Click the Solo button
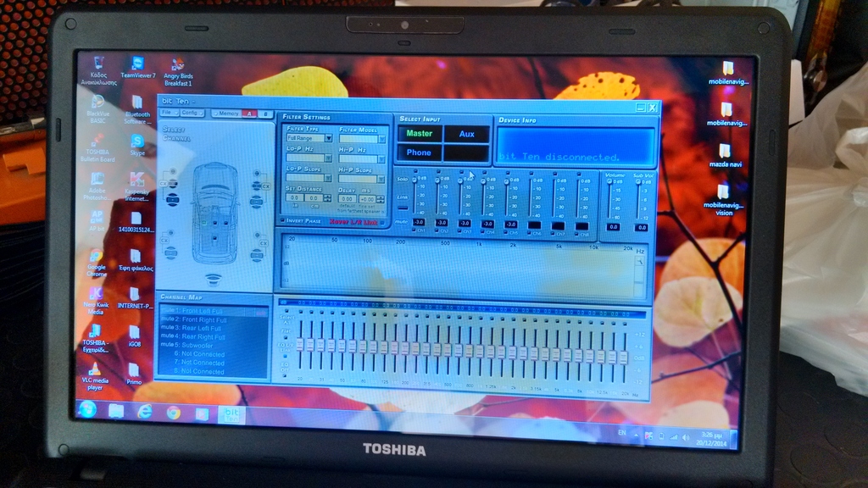The width and height of the screenshot is (868, 488). [403, 180]
